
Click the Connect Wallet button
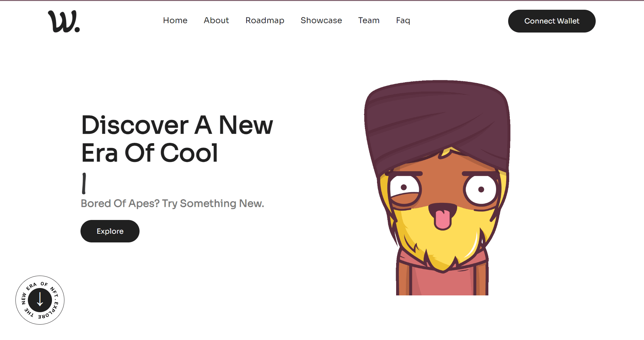coord(552,21)
